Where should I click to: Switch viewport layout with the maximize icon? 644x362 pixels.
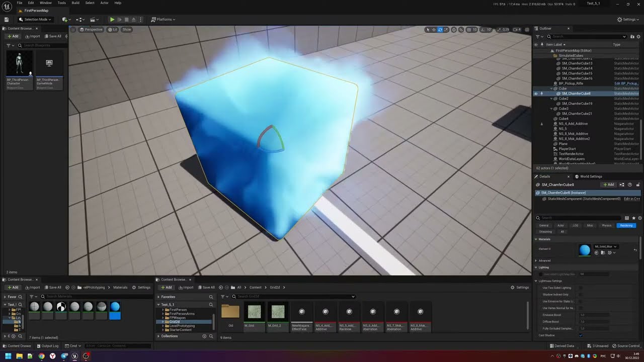527,30
